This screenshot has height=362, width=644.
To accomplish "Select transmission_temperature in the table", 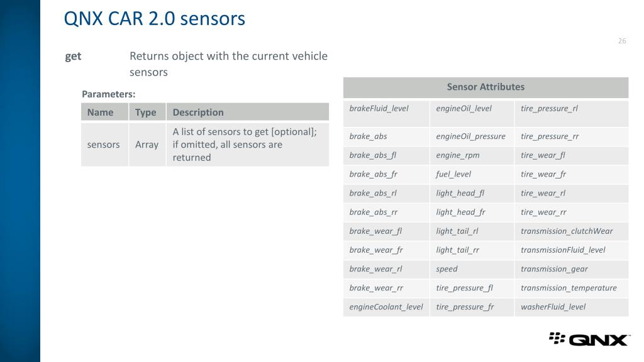I will 571,288.
